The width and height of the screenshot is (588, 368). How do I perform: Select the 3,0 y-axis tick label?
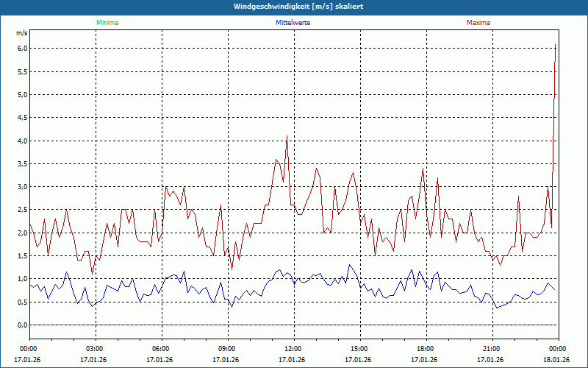pyautogui.click(x=22, y=187)
